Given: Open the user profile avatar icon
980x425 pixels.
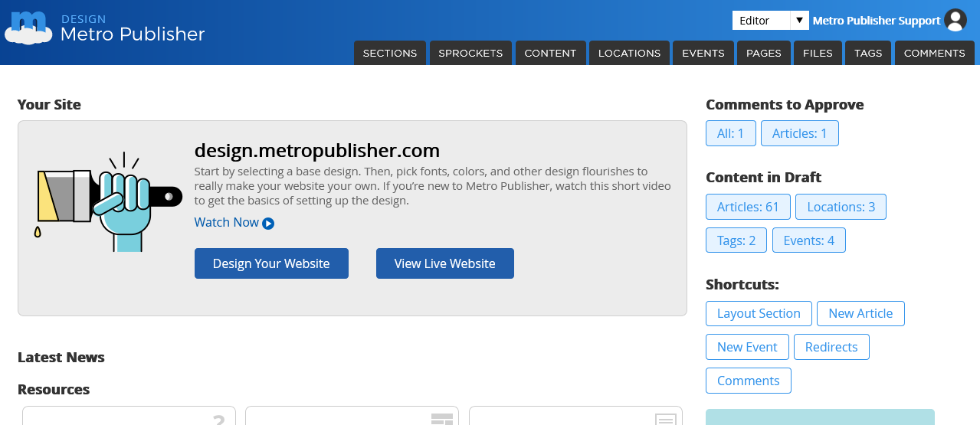Looking at the screenshot, I should click(x=955, y=21).
